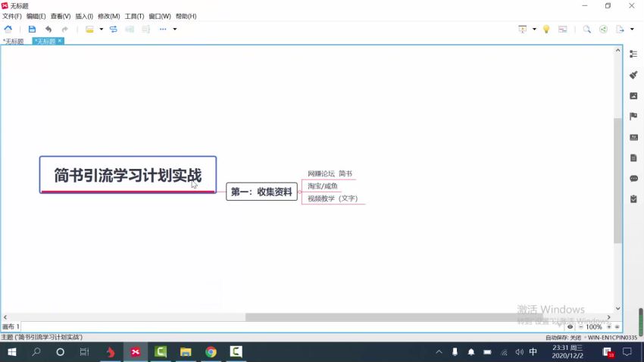This screenshot has height=362, width=644.
Task: Click the share icon in the toolbar
Action: pos(603,29)
